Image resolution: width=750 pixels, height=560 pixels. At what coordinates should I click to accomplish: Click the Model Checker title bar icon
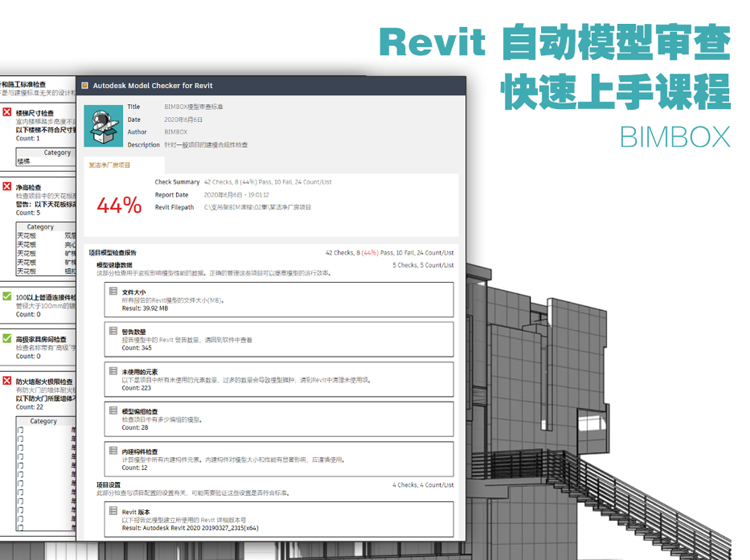pos(85,86)
